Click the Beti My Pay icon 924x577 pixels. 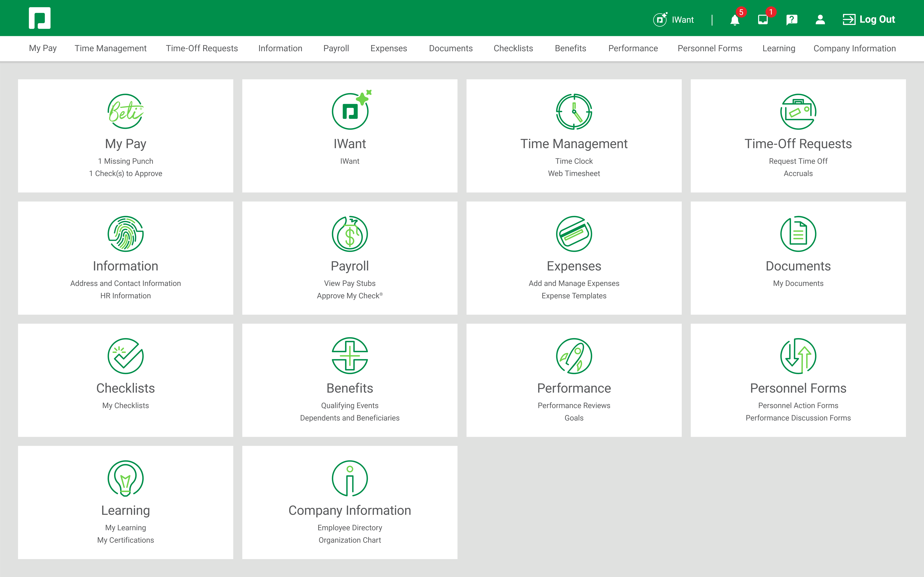tap(125, 111)
